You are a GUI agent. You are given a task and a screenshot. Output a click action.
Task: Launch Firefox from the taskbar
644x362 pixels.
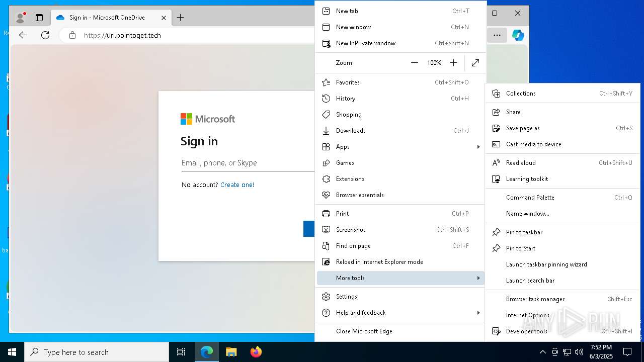click(x=256, y=352)
